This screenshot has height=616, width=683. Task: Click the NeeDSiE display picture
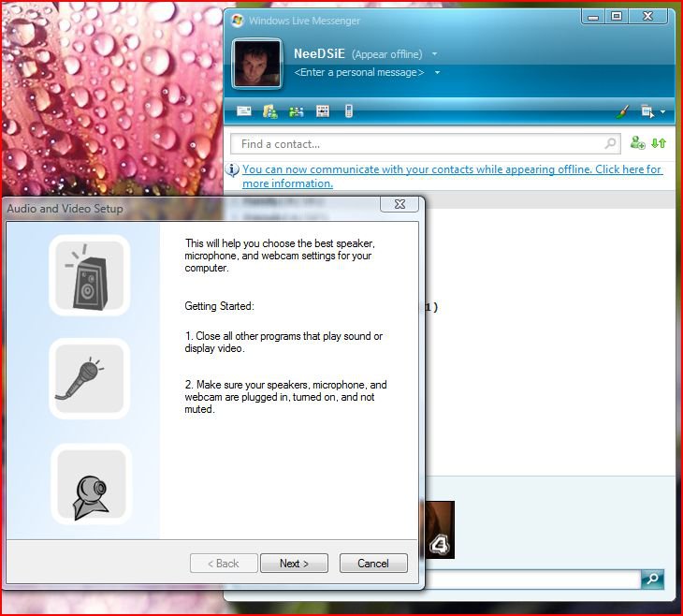point(256,64)
